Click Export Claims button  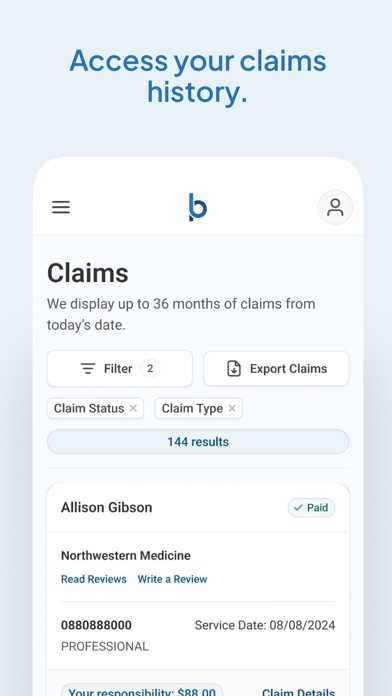pos(277,368)
